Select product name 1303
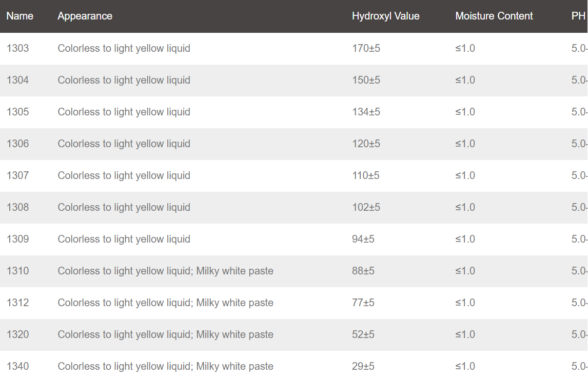 (x=17, y=48)
